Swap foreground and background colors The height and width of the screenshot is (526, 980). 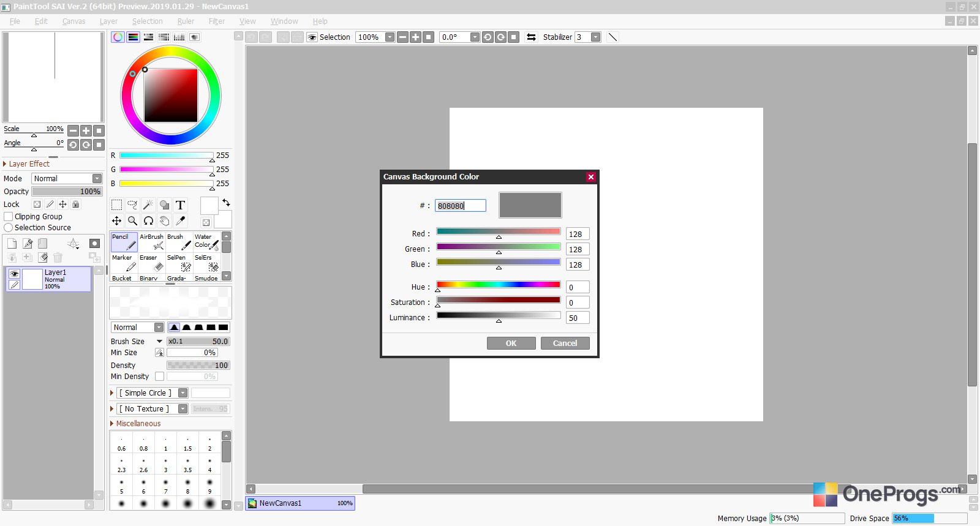[x=226, y=203]
